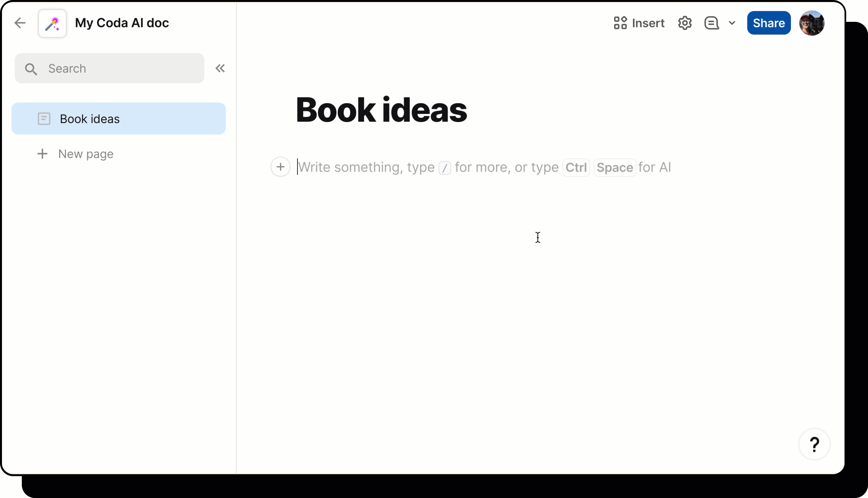This screenshot has width=868, height=498.
Task: Click the page icon beside Book ideas
Action: coord(44,118)
